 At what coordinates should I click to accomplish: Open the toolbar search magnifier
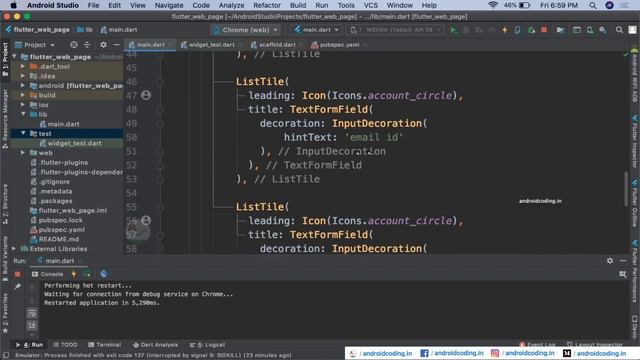click(x=619, y=30)
